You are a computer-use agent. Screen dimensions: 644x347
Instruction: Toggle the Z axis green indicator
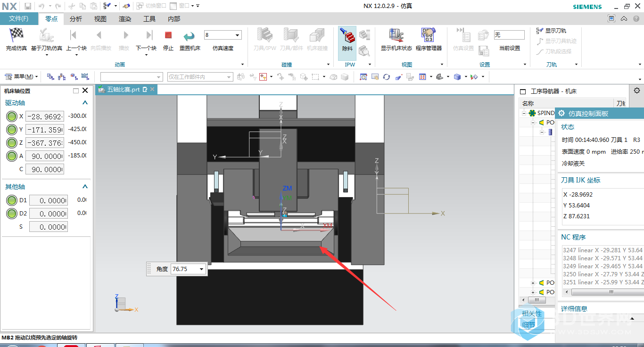tap(11, 143)
